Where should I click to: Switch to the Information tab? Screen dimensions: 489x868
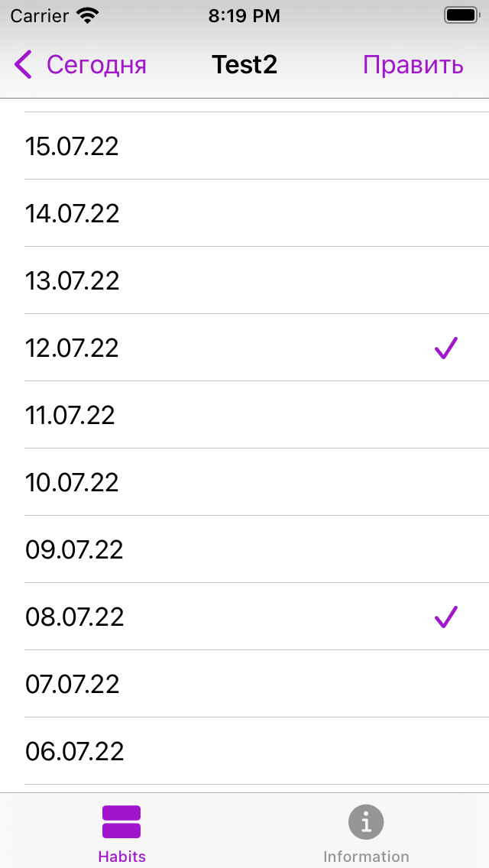point(366,830)
